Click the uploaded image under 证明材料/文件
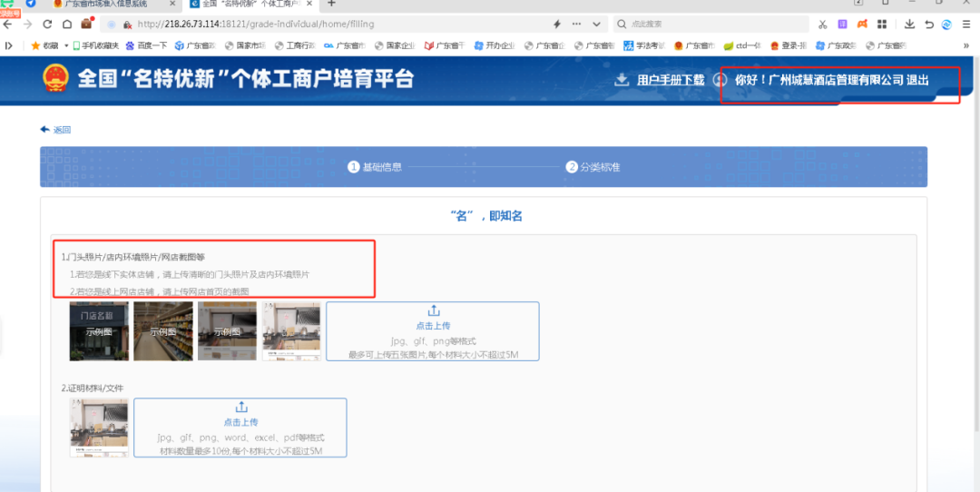980x492 pixels. [x=99, y=428]
